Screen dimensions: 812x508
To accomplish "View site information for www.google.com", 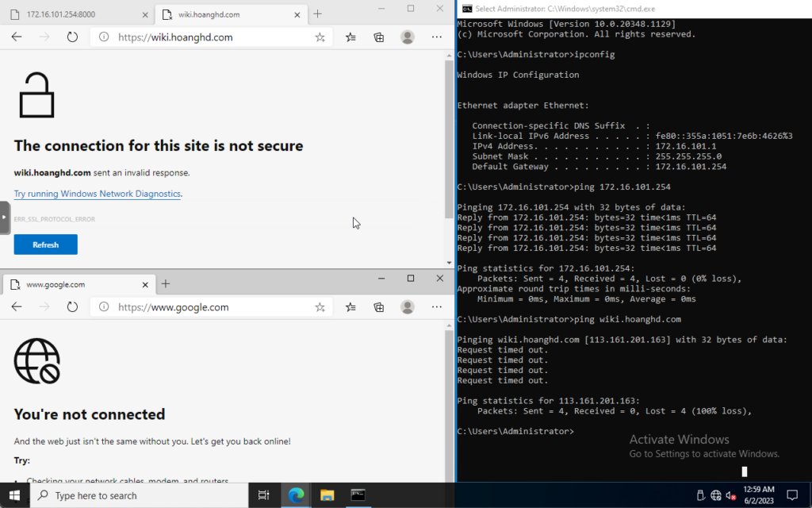I will coord(104,307).
